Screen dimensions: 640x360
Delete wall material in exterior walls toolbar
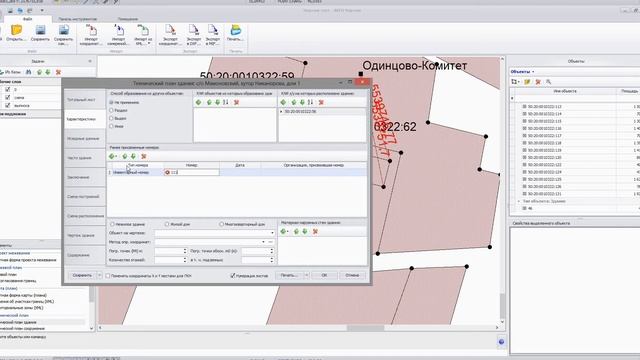click(315, 231)
